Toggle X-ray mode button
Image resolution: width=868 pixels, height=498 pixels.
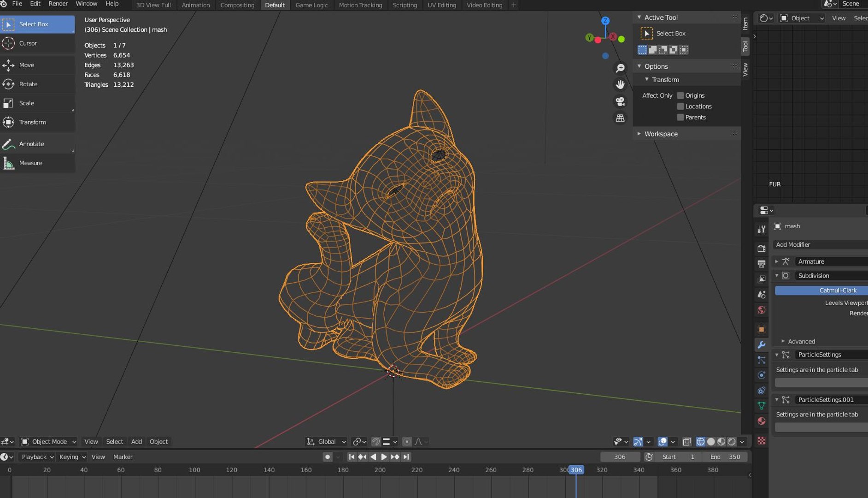[686, 442]
